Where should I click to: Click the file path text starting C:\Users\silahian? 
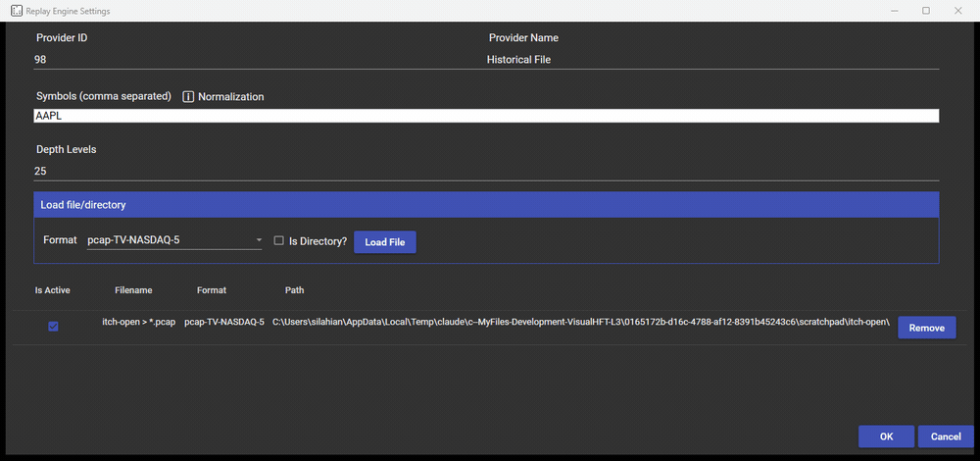coord(580,322)
